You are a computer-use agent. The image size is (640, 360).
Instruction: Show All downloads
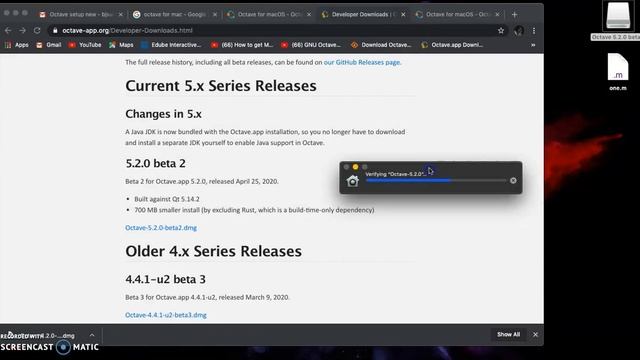click(509, 334)
